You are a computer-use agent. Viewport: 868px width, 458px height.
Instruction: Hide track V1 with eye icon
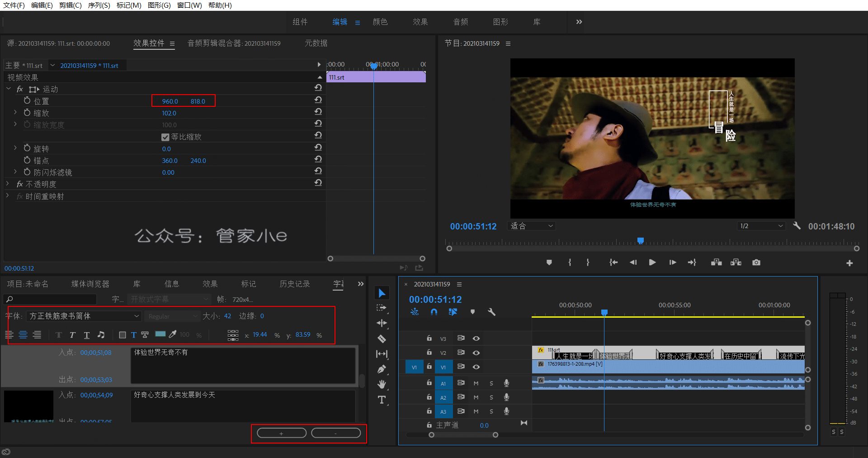[476, 367]
